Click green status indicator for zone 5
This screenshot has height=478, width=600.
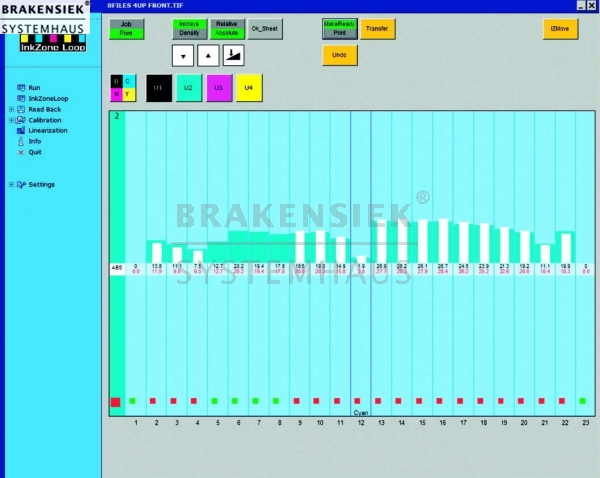214,401
